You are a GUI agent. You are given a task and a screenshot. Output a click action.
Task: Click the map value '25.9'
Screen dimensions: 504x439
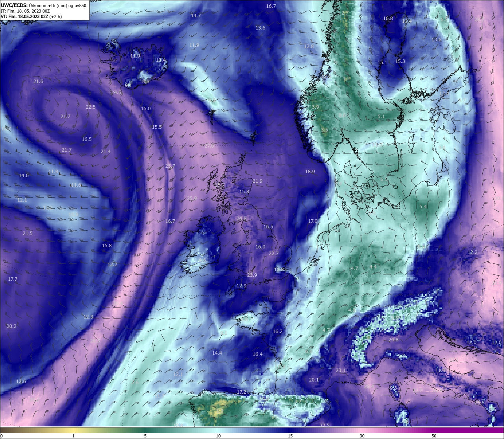click(x=192, y=198)
